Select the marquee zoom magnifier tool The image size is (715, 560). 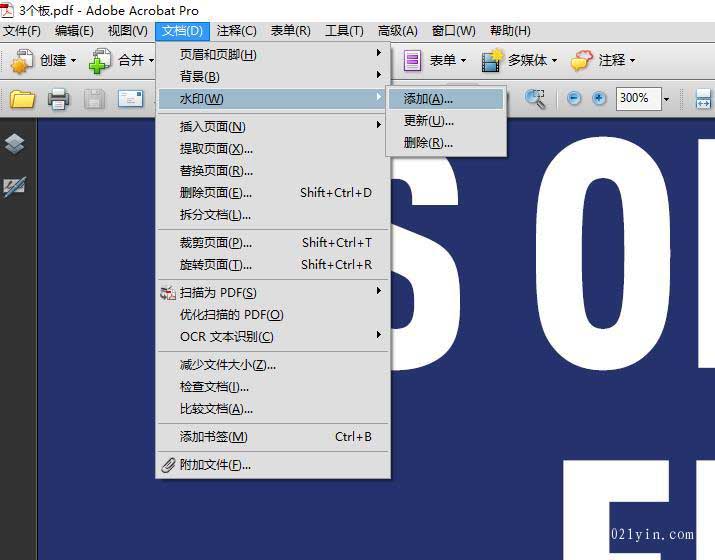[535, 99]
